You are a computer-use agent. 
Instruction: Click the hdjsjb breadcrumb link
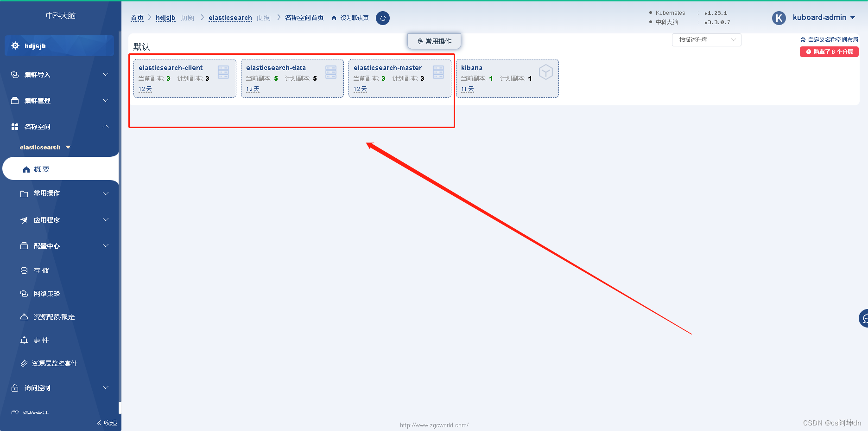click(x=165, y=18)
